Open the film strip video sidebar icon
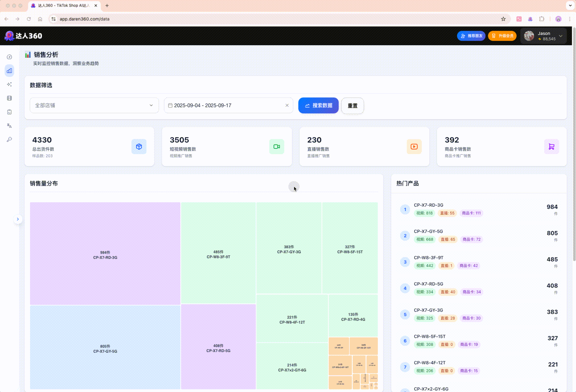 coord(9,98)
